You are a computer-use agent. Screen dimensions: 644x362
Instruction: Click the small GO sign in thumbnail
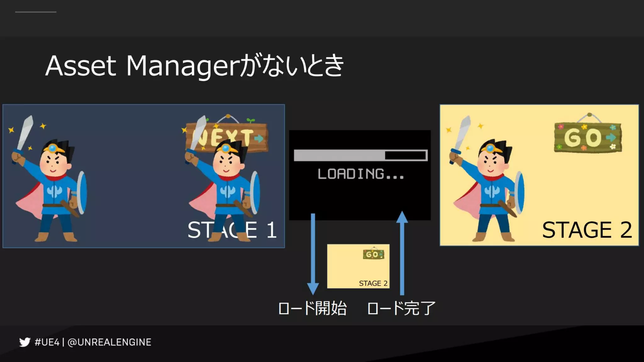(373, 254)
